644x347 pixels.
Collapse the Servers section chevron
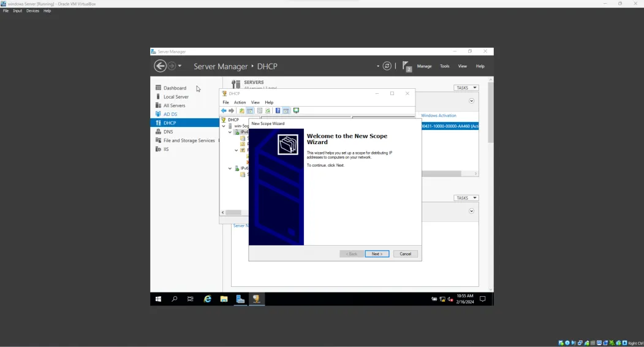tap(471, 101)
